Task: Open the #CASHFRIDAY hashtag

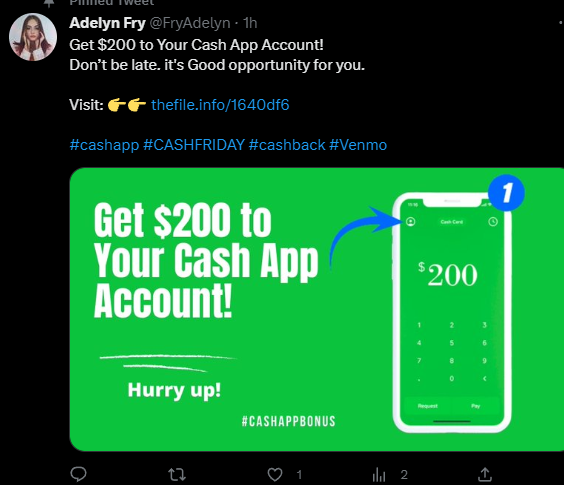Action: pyautogui.click(x=194, y=145)
